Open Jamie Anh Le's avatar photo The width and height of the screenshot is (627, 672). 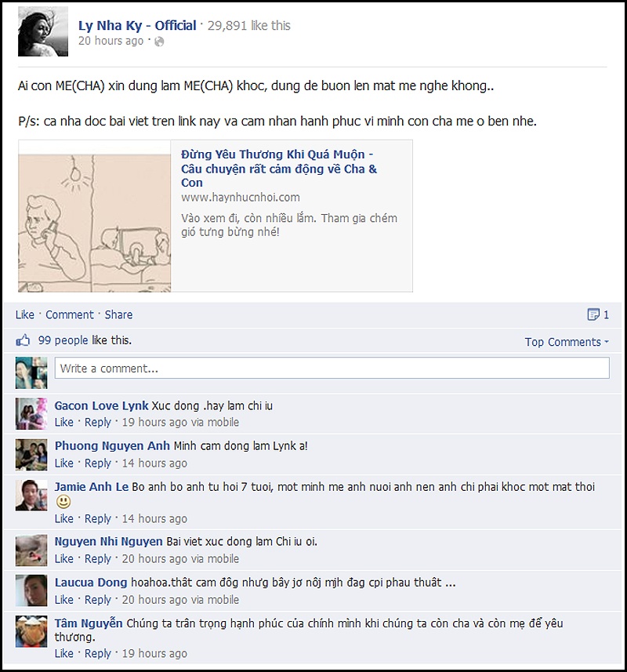(x=31, y=495)
